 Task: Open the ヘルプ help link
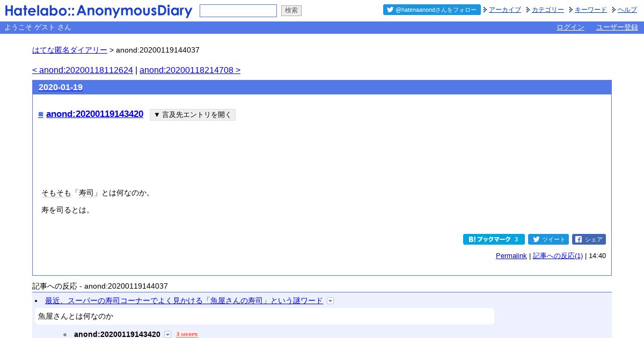tap(627, 10)
